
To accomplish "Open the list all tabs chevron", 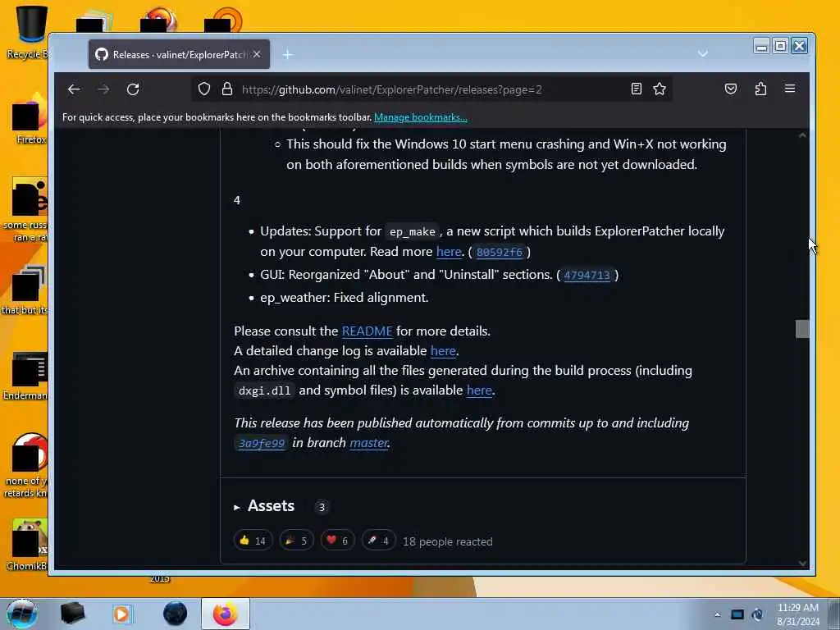I will pyautogui.click(x=703, y=53).
